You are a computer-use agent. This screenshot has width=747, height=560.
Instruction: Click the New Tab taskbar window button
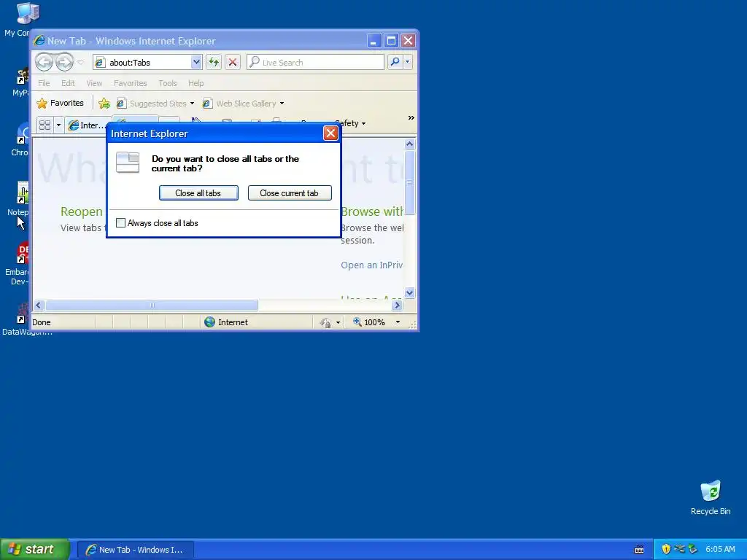click(x=136, y=550)
